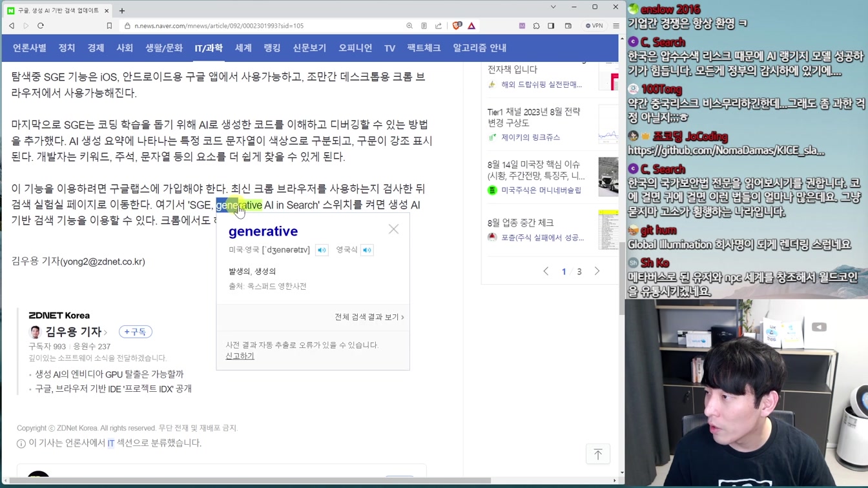Screen dimensions: 868x488
Task: Open the 정치 news section
Action: click(x=67, y=48)
